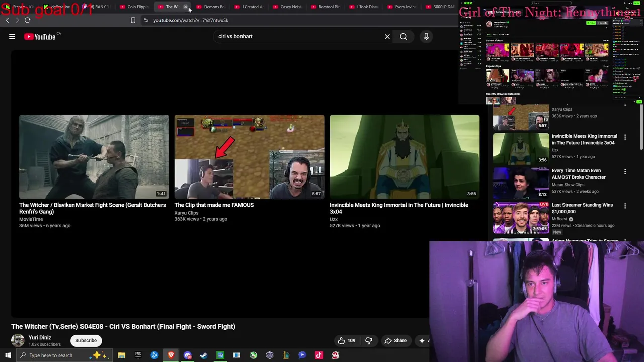Open the Brave browser taskbar icon
The image size is (644, 362).
pyautogui.click(x=171, y=355)
